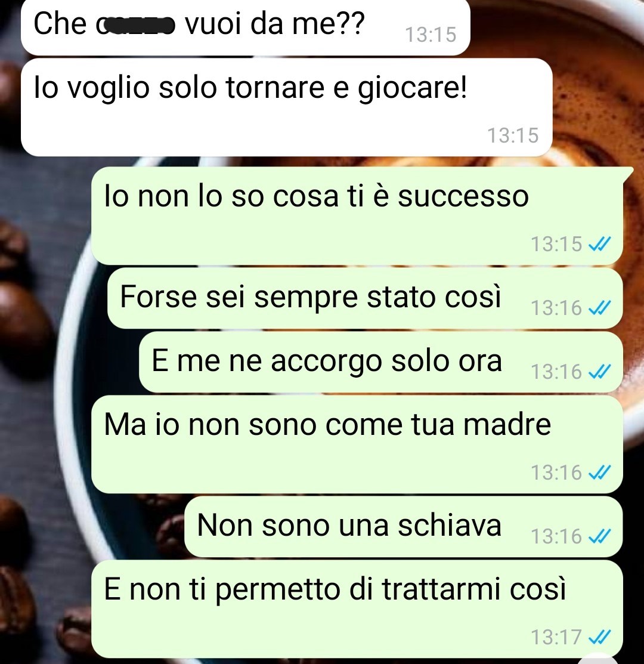This screenshot has width=644, height=664.
Task: Tap the 13:17 timestamp on the last message
Action: pyautogui.click(x=556, y=637)
